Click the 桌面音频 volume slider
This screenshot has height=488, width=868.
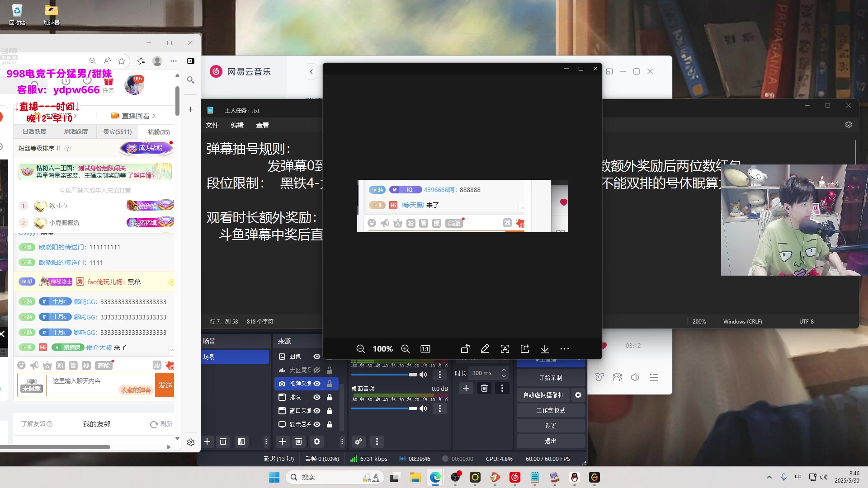384,408
